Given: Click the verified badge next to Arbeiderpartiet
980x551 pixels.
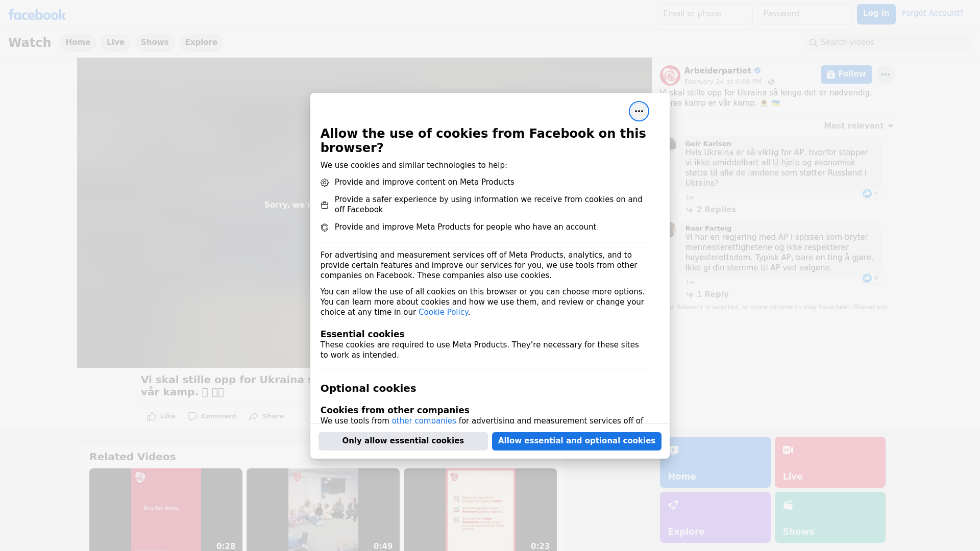Looking at the screenshot, I should pyautogui.click(x=757, y=71).
